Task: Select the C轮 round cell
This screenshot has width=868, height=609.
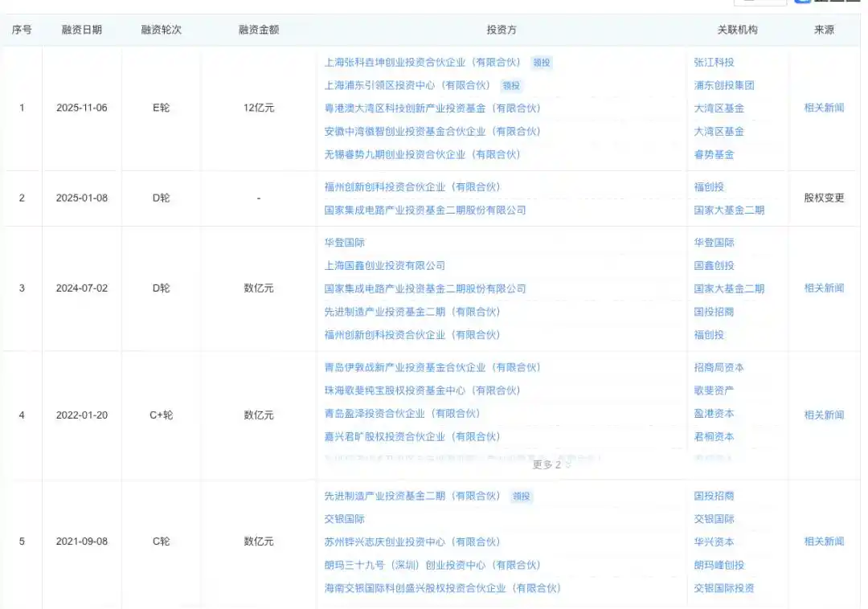Action: point(161,542)
